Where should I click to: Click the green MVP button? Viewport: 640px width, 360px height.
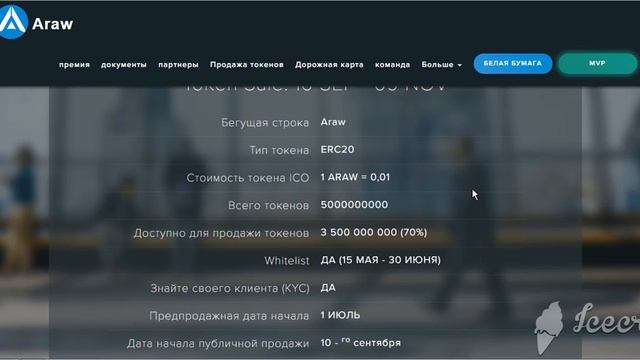pos(597,64)
